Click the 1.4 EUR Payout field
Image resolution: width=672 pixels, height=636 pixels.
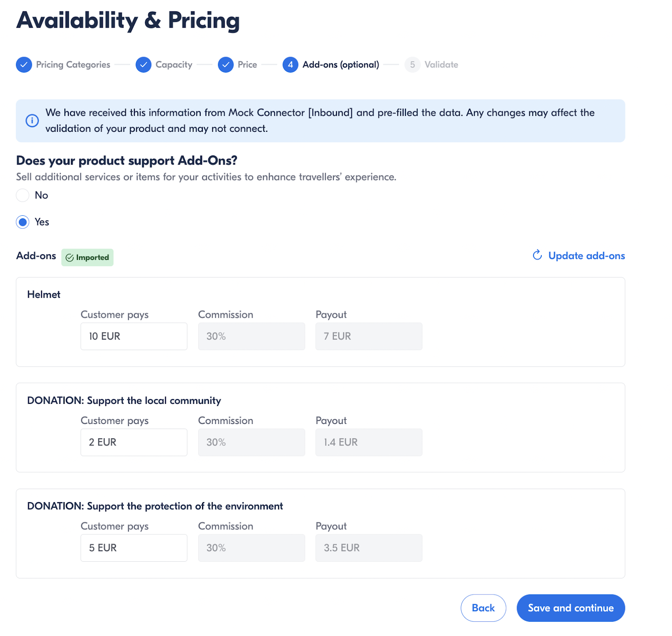click(369, 442)
